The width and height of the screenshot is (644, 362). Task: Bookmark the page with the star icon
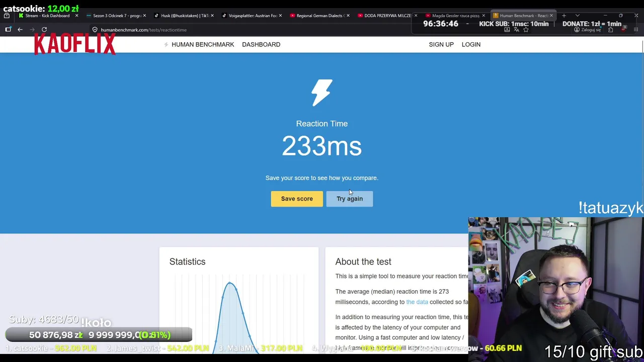click(x=526, y=30)
